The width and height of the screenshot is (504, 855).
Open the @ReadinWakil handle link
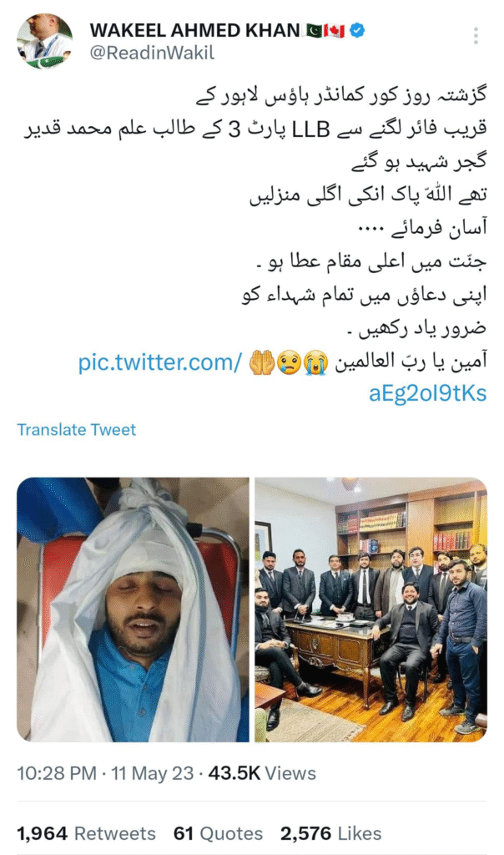[x=152, y=53]
